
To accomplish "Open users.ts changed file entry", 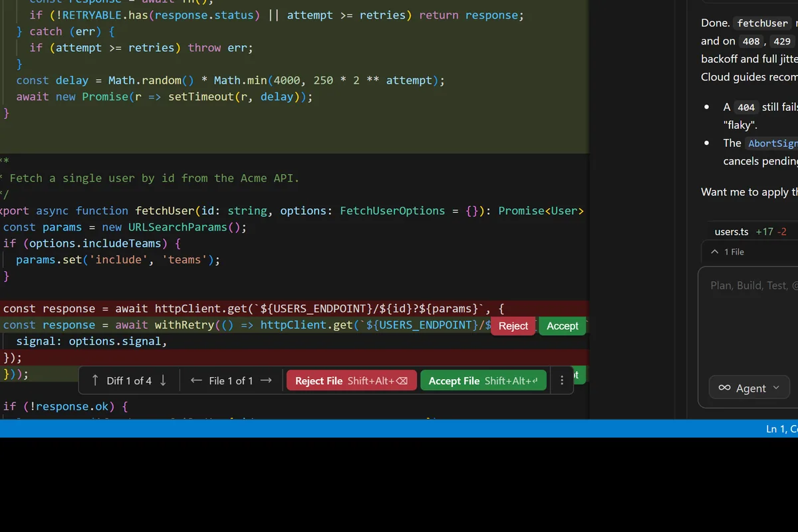I will coord(731,231).
